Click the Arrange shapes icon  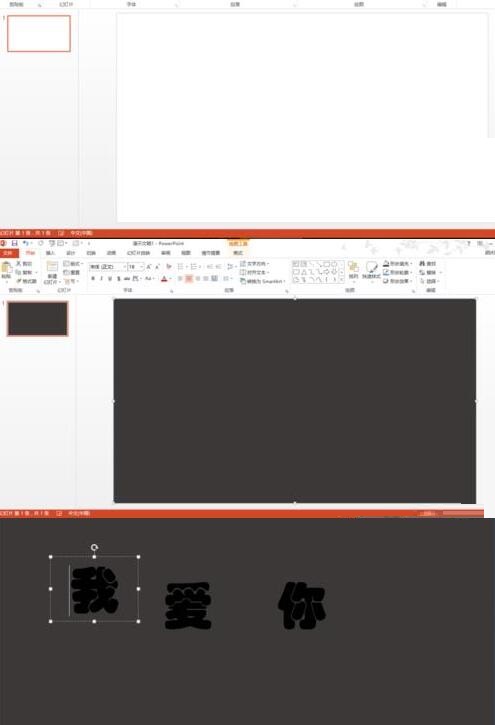click(x=354, y=267)
